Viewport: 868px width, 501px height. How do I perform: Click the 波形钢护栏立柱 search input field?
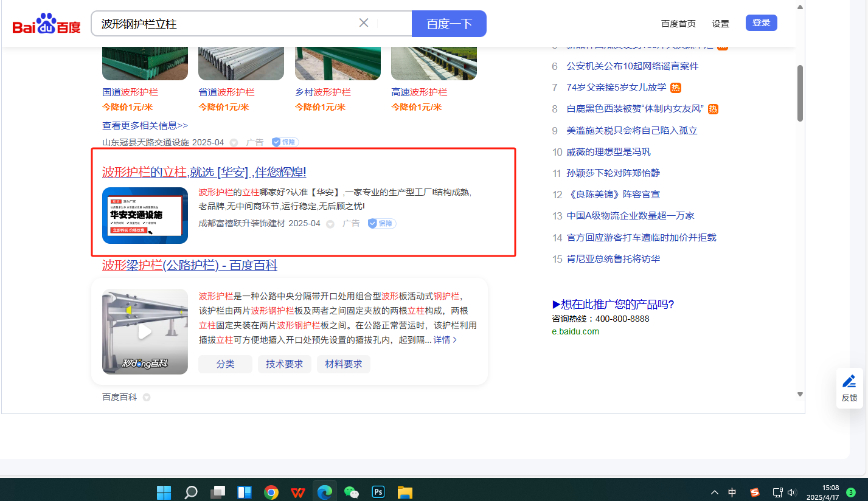pyautogui.click(x=225, y=24)
